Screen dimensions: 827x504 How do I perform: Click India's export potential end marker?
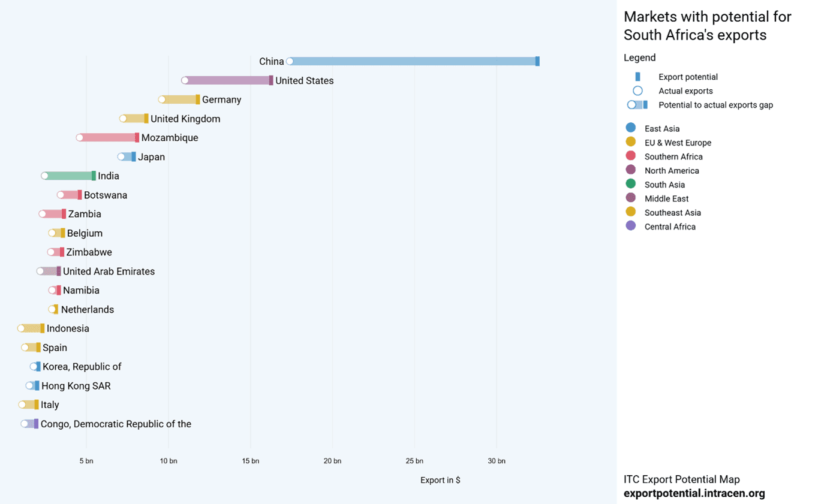pos(94,176)
